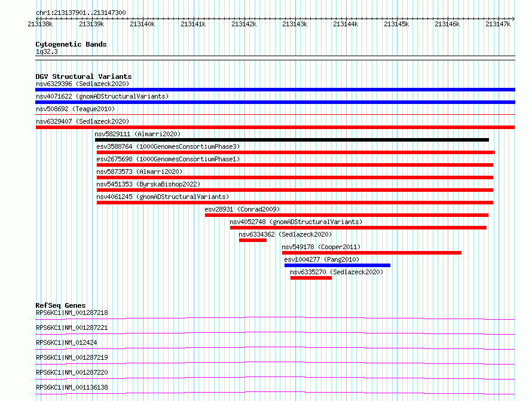Viewport: 532px width, 401px height.
Task: Open the nsv5873573 (Almarri2020) label
Action: point(139,172)
